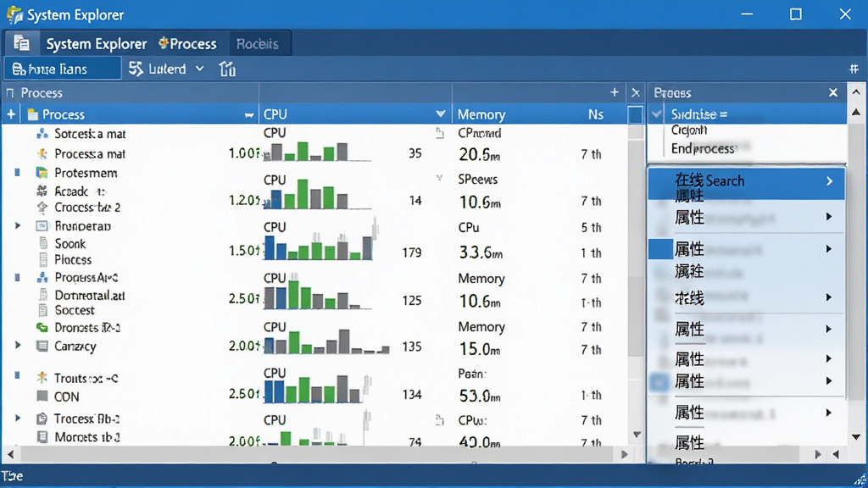Expand the 花线 submenu arrow
The image size is (868, 488).
pos(829,297)
